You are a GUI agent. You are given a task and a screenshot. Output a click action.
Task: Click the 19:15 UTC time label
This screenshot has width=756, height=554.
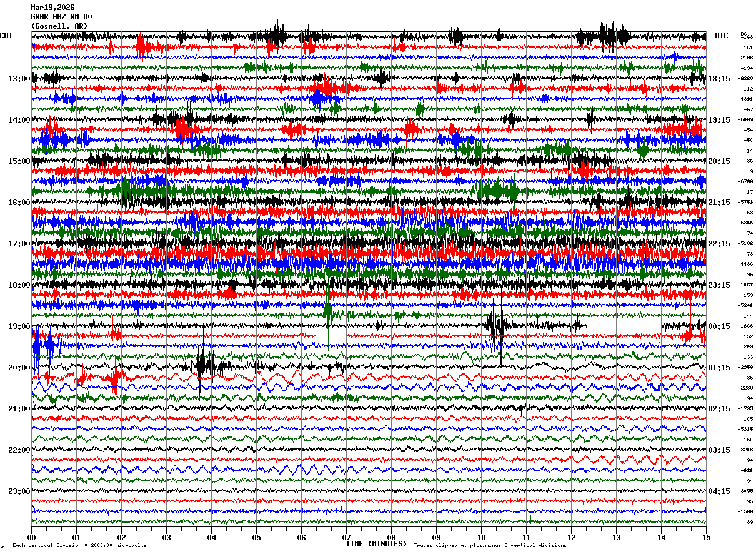(x=719, y=120)
